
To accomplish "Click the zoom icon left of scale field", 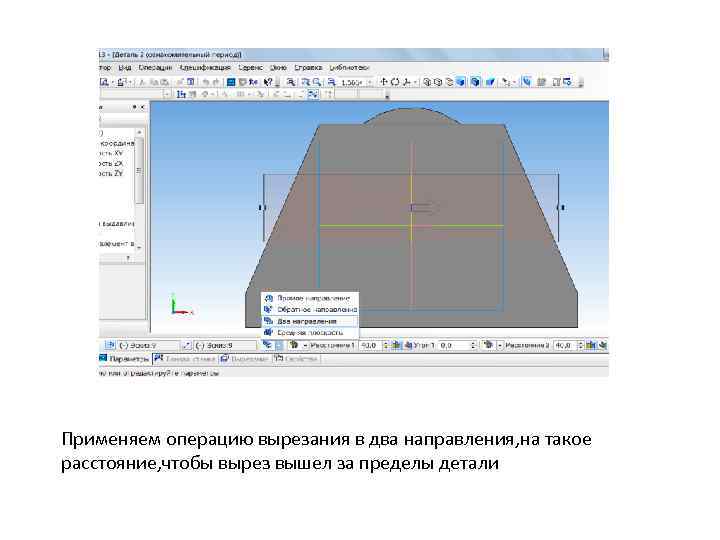I will 332,82.
